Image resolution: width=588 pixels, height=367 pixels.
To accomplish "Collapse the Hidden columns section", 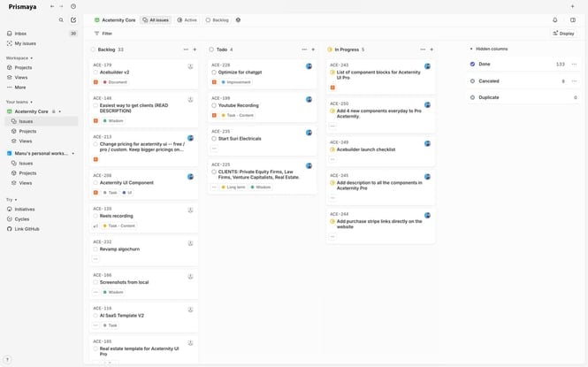I will coord(472,50).
